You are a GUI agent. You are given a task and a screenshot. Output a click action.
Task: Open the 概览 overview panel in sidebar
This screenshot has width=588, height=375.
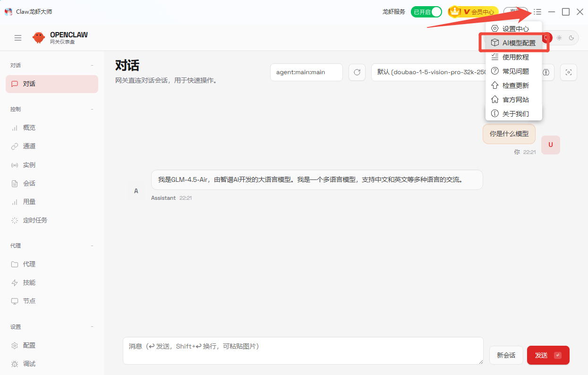point(28,127)
